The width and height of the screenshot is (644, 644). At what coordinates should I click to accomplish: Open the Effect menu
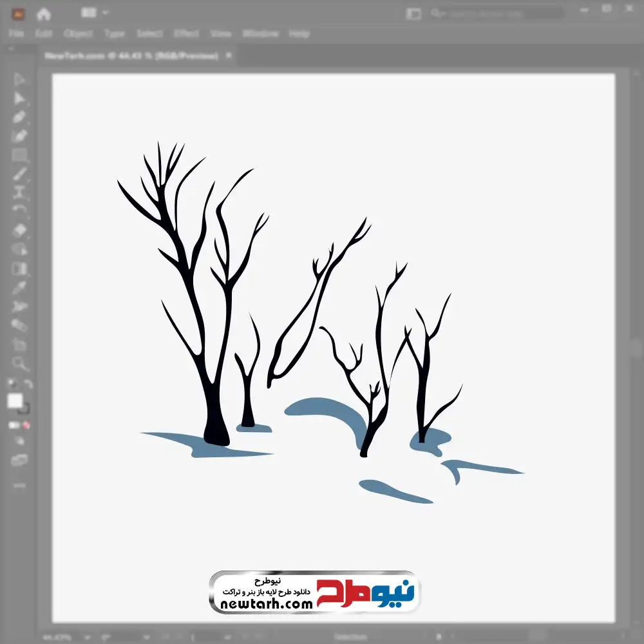(186, 33)
